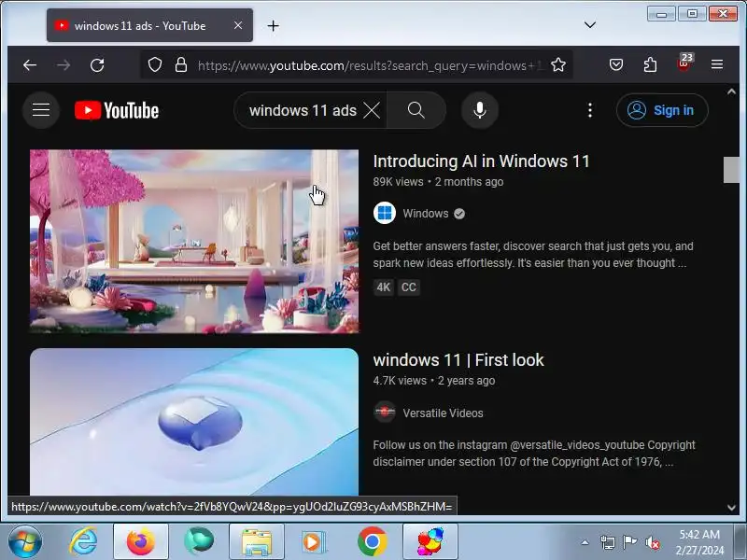747x560 pixels.
Task: Launch Internet Explorer from taskbar
Action: [x=83, y=541]
